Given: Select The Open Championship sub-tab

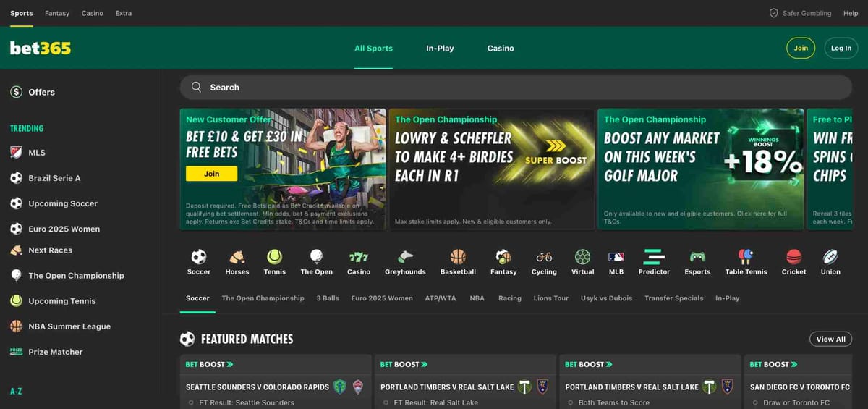Looking at the screenshot, I should [263, 298].
